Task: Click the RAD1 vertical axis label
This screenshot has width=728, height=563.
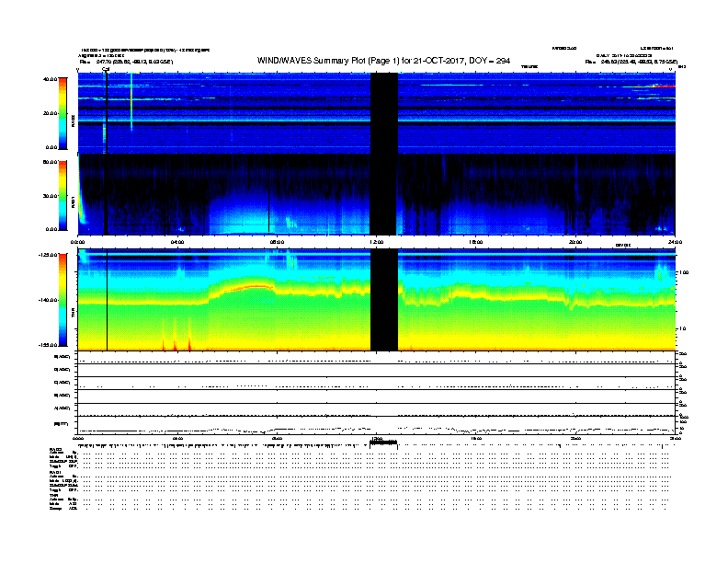Action: click(73, 201)
